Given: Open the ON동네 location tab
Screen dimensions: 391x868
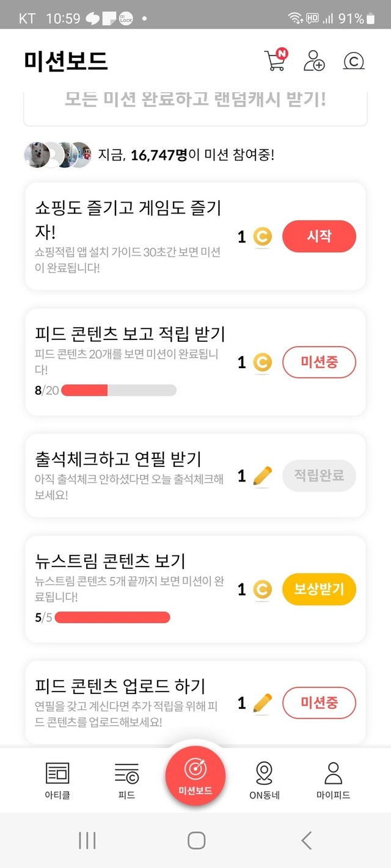Looking at the screenshot, I should 264,780.
